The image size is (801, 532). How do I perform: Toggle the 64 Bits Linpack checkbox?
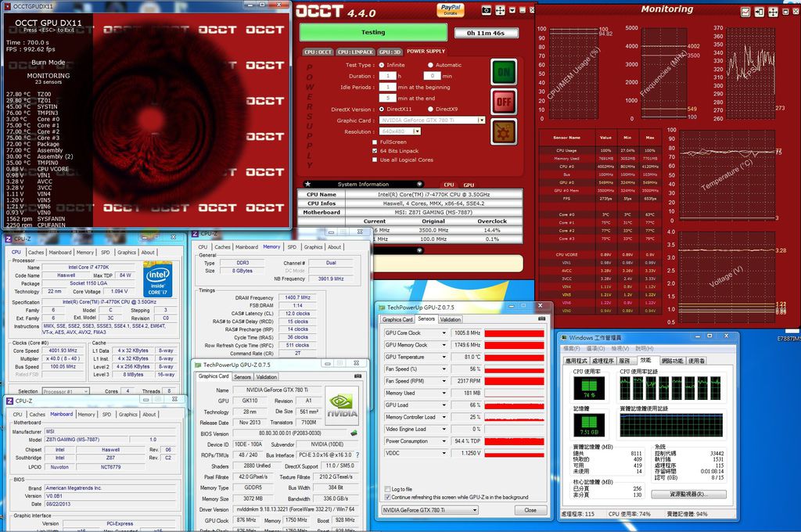[x=375, y=151]
